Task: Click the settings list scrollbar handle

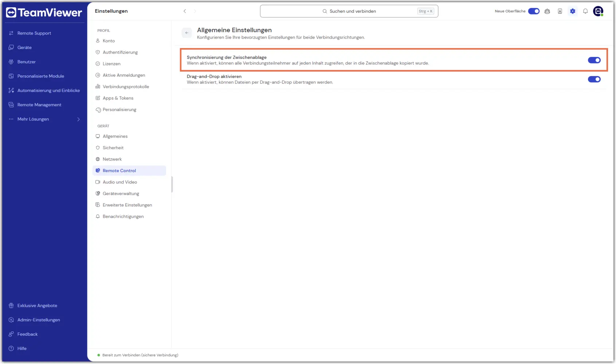Action: coord(172,185)
